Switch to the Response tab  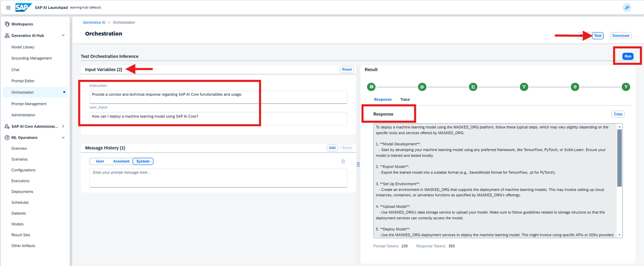[x=382, y=99]
